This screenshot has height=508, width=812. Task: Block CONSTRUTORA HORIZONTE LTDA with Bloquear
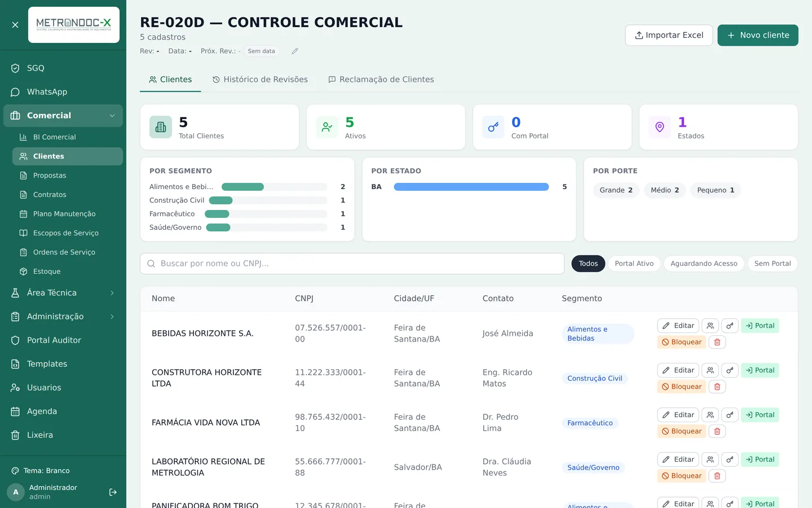pyautogui.click(x=682, y=387)
